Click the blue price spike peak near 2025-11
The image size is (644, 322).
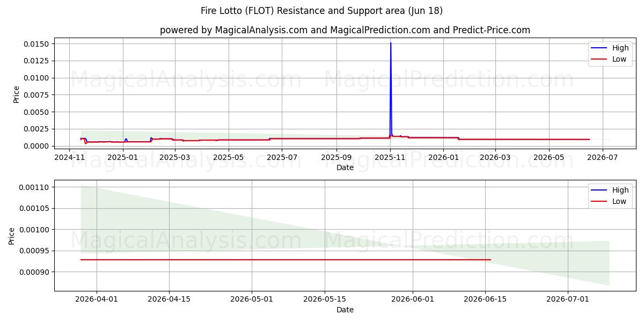tap(391, 43)
